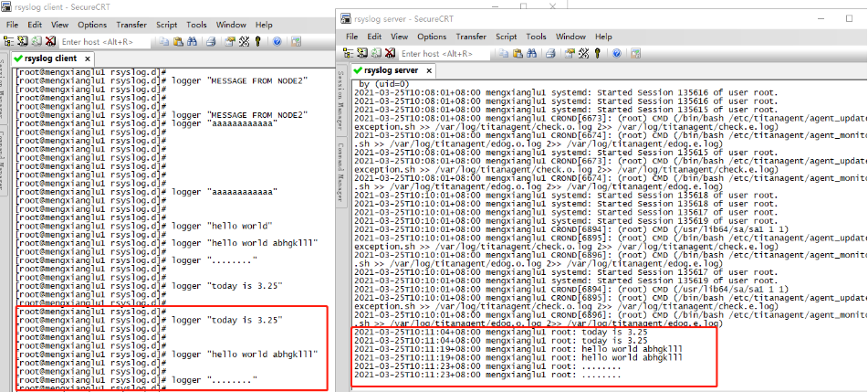Launch SecureFX icon in rsyslog server toolbar
868x392 pixels.
pos(635,53)
